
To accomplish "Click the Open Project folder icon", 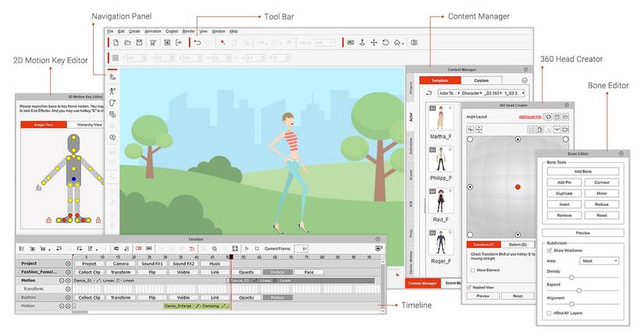I will (128, 42).
